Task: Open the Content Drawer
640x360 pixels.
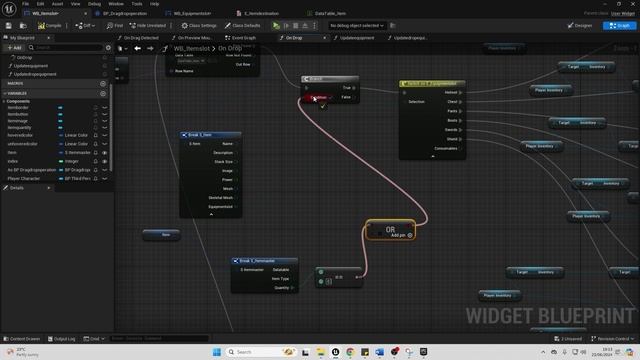Action: [x=22, y=339]
